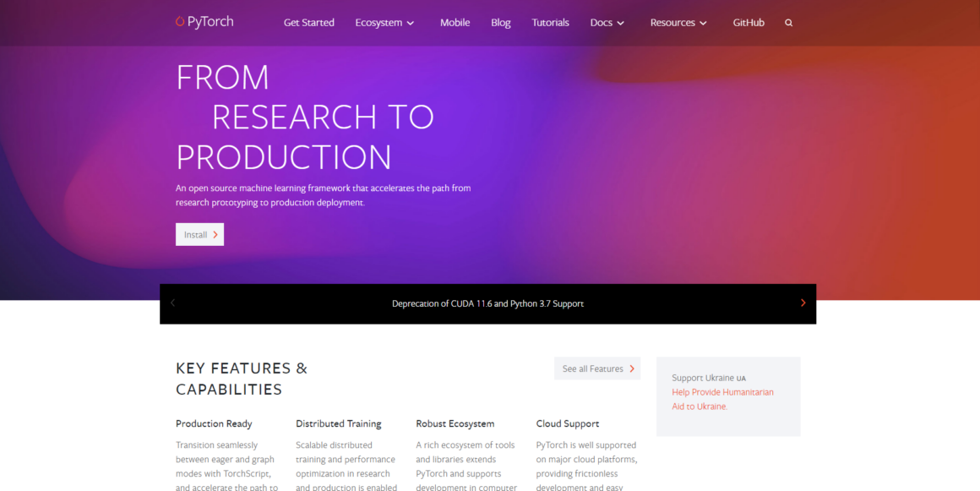The width and height of the screenshot is (980, 491).
Task: Open Help Provide Humanitarian Aid to Ukraine
Action: (x=722, y=398)
